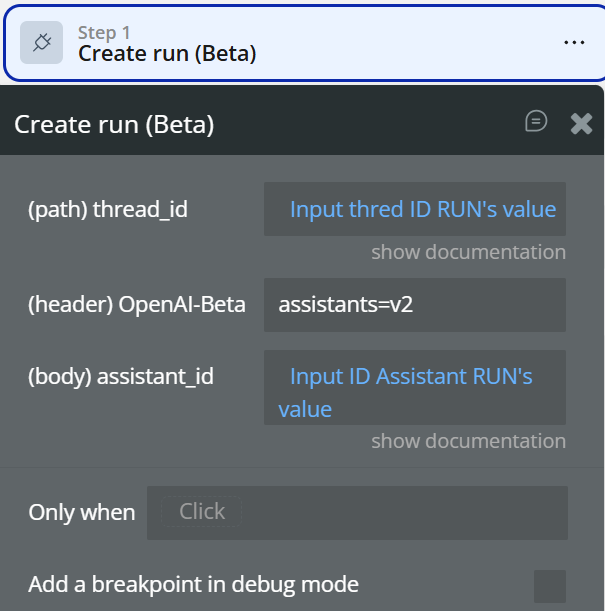Click the '(header) OpenAI-Beta' label

click(x=137, y=305)
